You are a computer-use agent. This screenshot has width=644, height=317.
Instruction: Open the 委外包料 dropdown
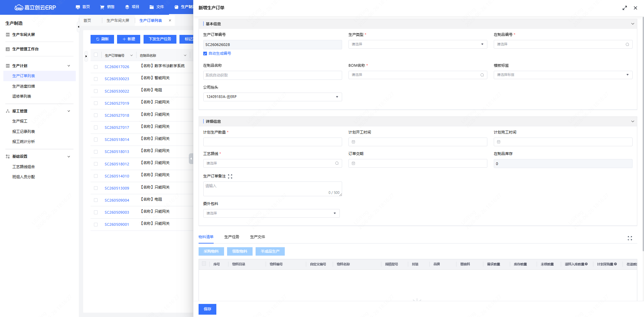(x=271, y=213)
